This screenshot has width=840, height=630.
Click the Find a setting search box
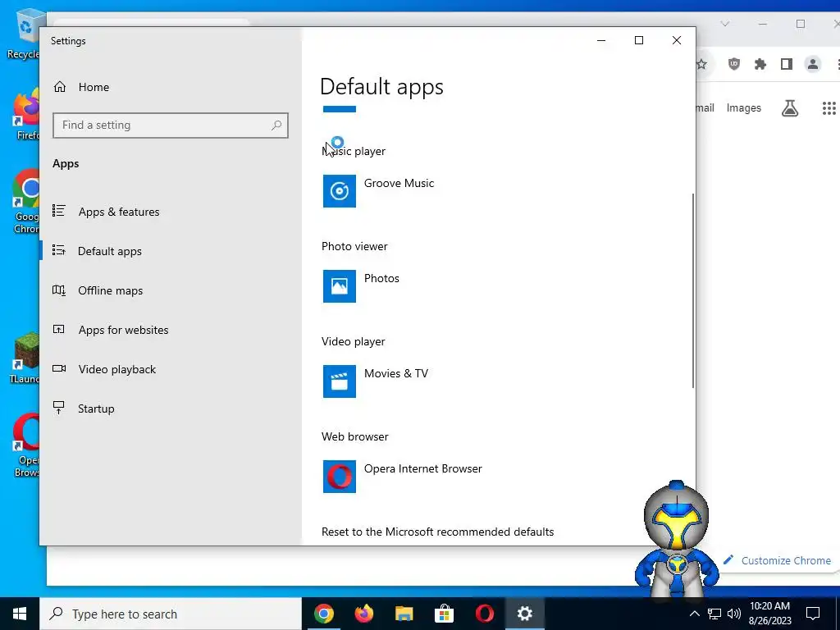pyautogui.click(x=171, y=126)
